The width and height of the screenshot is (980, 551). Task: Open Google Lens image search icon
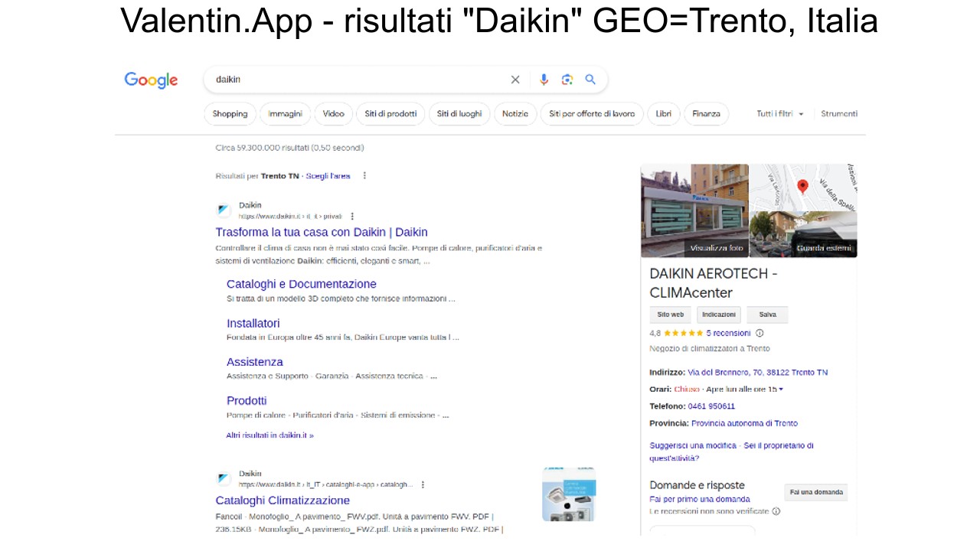point(567,80)
